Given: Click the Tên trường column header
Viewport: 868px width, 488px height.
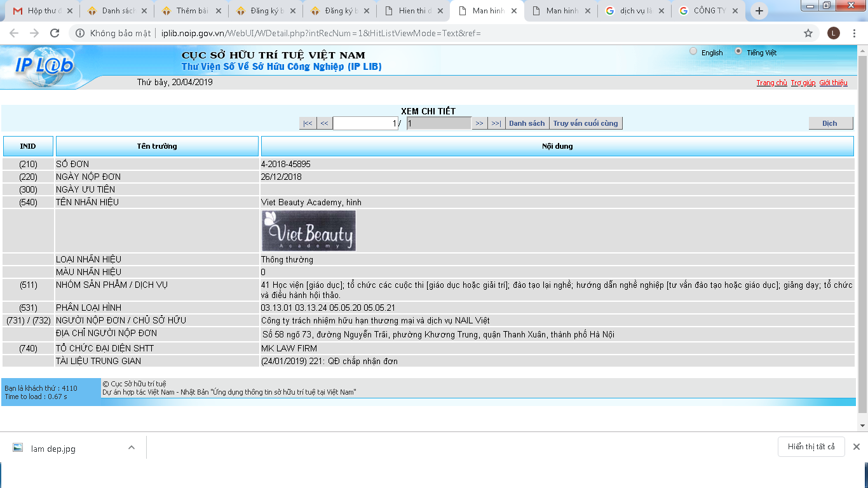Looking at the screenshot, I should (157, 146).
